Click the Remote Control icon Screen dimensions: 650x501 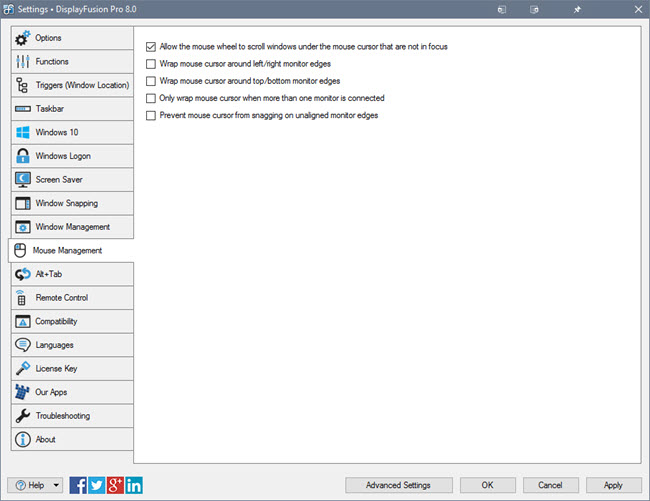click(x=21, y=298)
